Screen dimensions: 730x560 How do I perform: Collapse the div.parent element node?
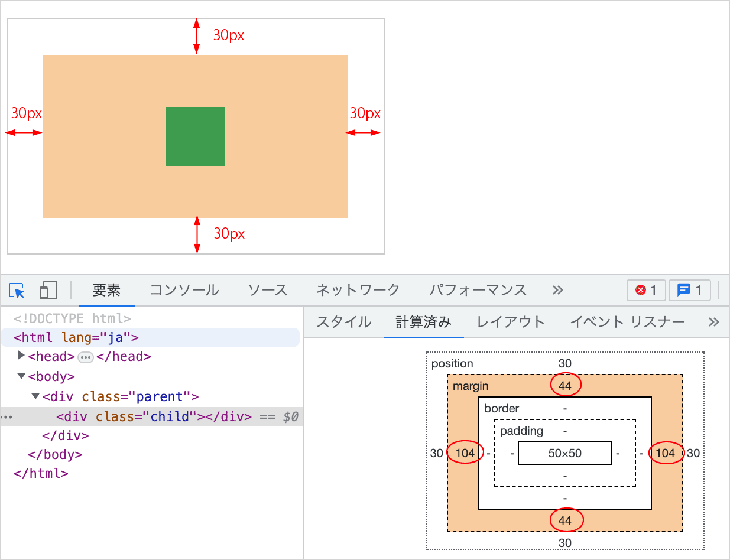[35, 396]
